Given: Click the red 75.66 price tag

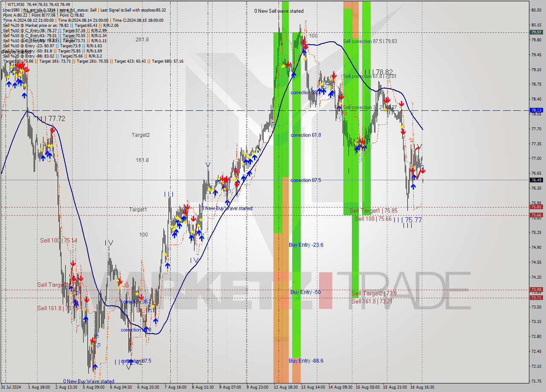Looking at the screenshot, I should [536, 215].
